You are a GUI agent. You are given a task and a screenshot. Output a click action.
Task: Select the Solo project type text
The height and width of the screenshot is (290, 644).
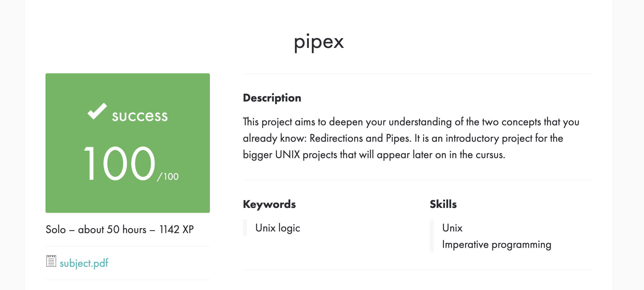coord(56,230)
